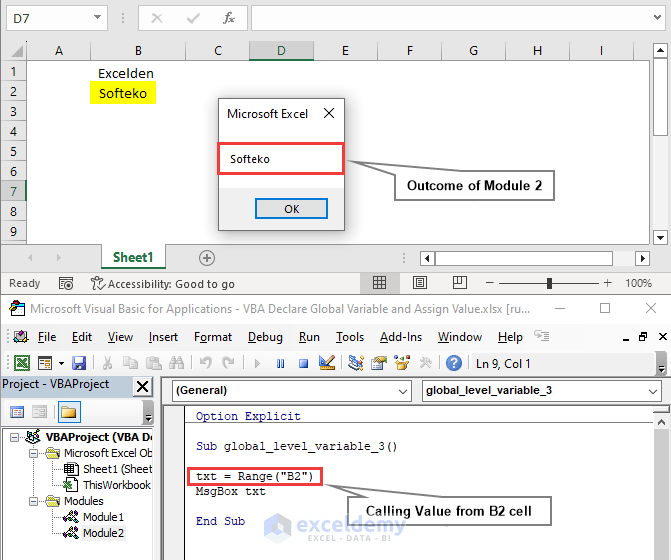Click the Toolbox wrench icon
Image resolution: width=671 pixels, height=560 pixels.
425,363
